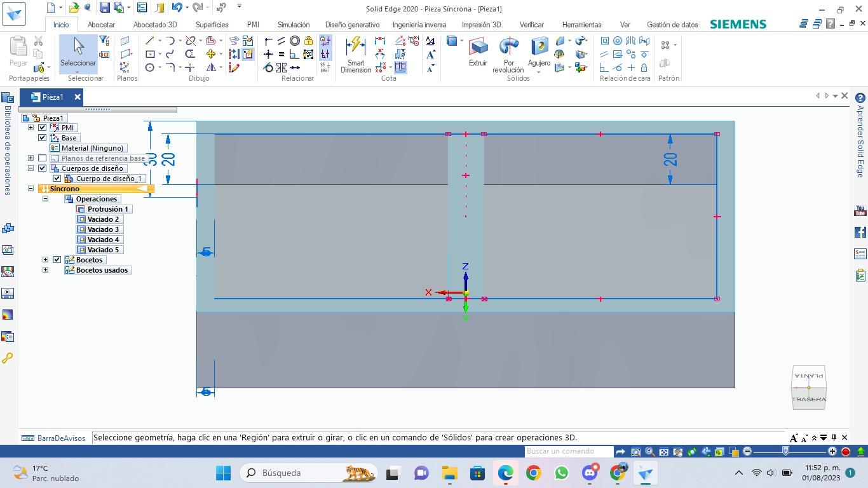The image size is (868, 488).
Task: Enable Planos de referencia base checkbox
Action: click(x=43, y=158)
